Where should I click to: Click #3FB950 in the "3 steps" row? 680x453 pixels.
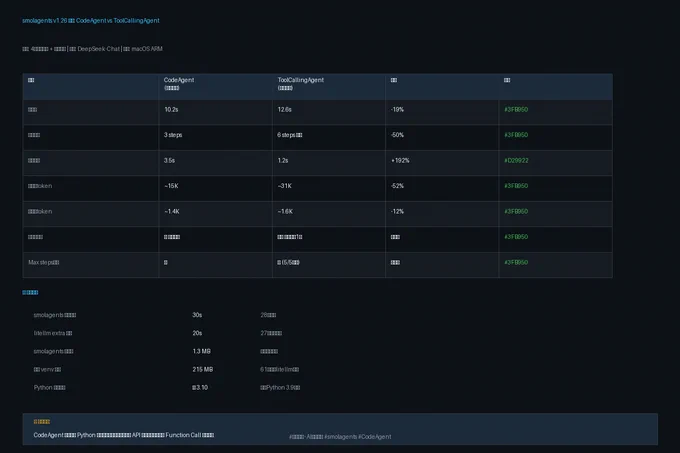click(x=516, y=135)
